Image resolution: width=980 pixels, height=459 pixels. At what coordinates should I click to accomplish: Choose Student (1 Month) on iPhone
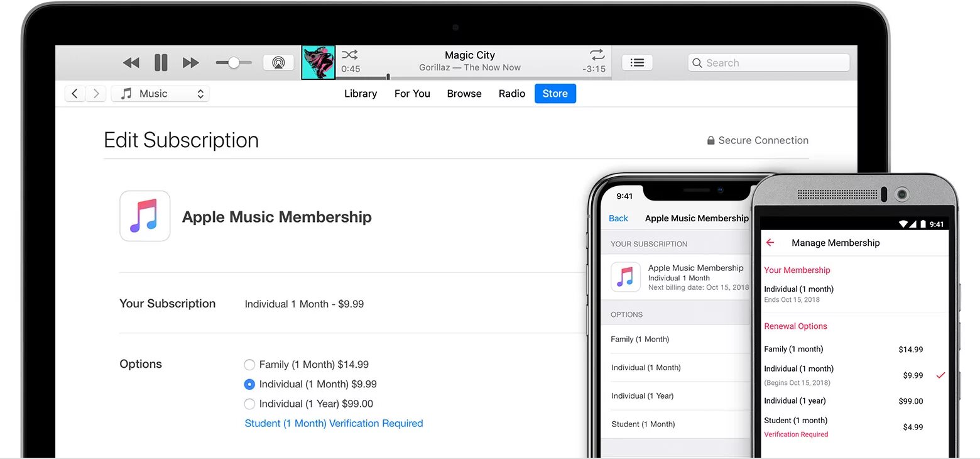(x=676, y=424)
